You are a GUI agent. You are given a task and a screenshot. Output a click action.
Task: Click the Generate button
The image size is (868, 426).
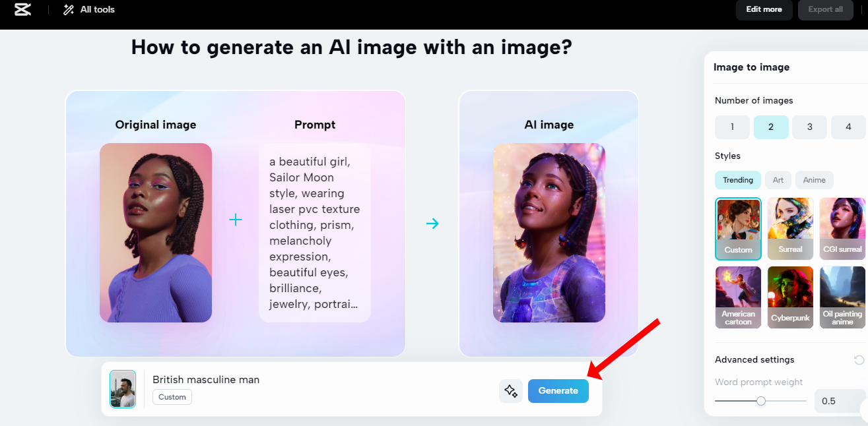click(x=558, y=390)
